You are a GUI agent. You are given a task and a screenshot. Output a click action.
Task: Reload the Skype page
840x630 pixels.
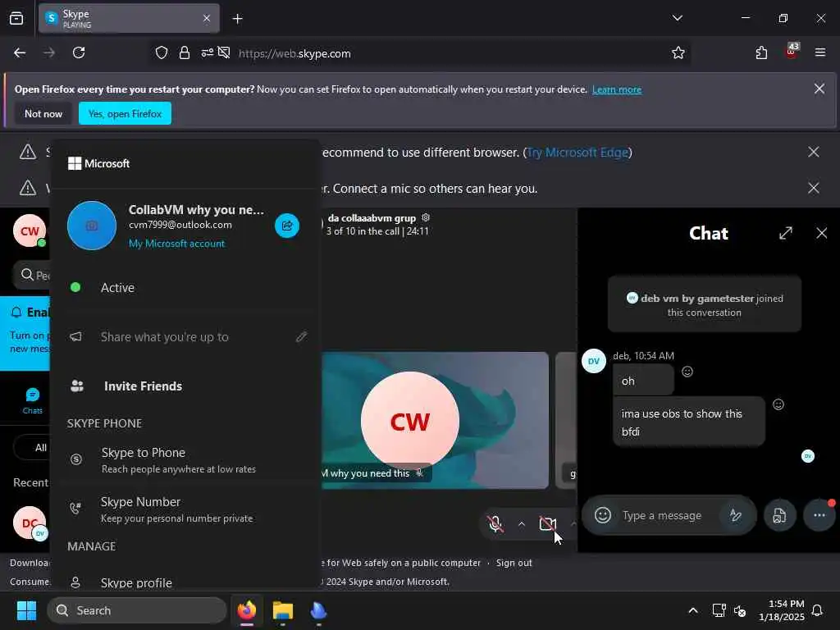pyautogui.click(x=79, y=52)
